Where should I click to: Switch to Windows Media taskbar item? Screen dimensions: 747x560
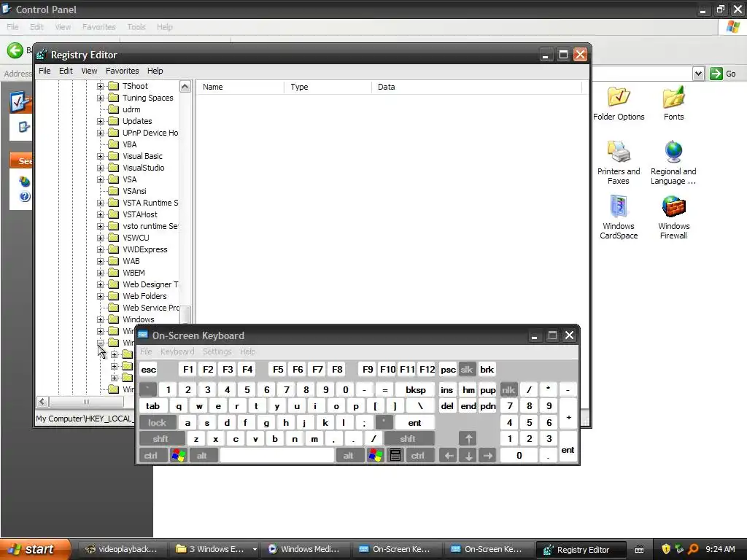(x=304, y=549)
